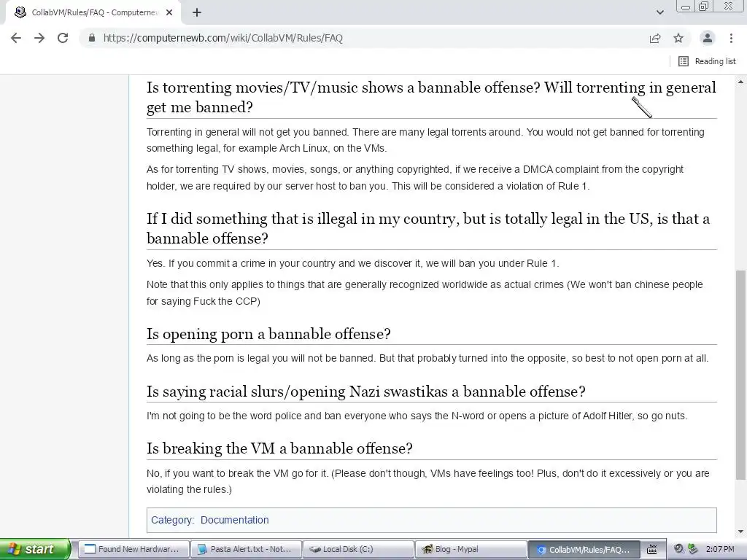Click the CollabVM tab favicon

click(20, 12)
